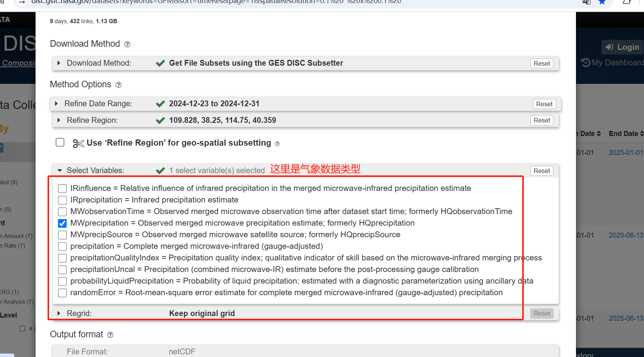Enable IRinfluence variable checkbox
This screenshot has height=357, width=644.
tap(62, 189)
